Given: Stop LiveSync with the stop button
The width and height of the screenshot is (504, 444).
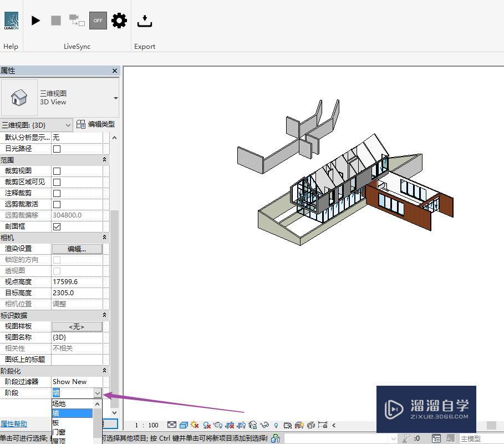Looking at the screenshot, I should click(x=56, y=21).
